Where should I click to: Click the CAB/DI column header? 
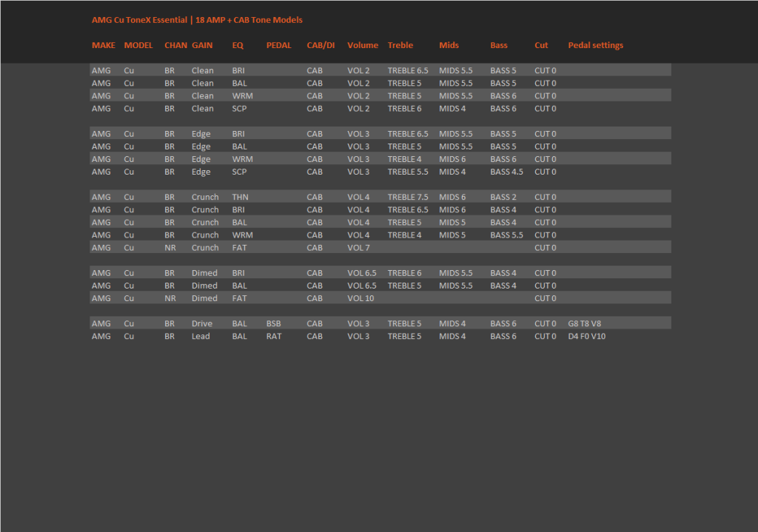pyautogui.click(x=321, y=45)
